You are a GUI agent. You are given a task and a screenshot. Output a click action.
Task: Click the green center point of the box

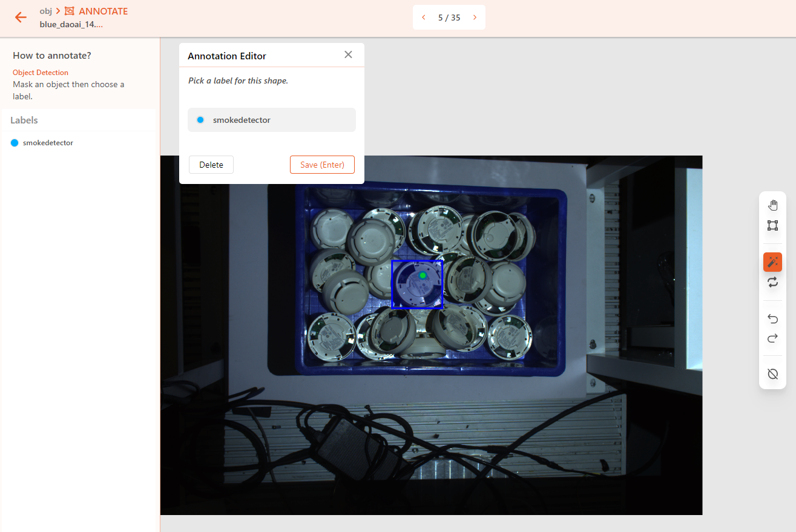tap(423, 276)
